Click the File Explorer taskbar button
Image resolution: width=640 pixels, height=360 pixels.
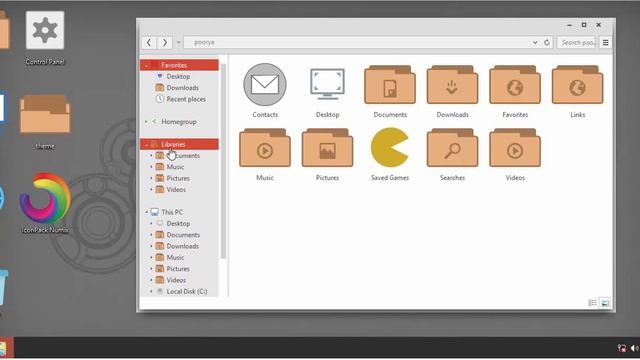(x=6, y=348)
